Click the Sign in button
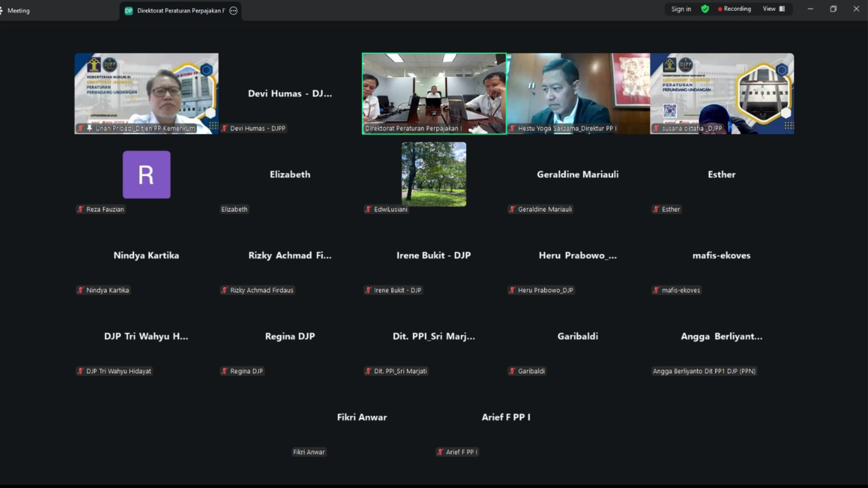 tap(681, 9)
